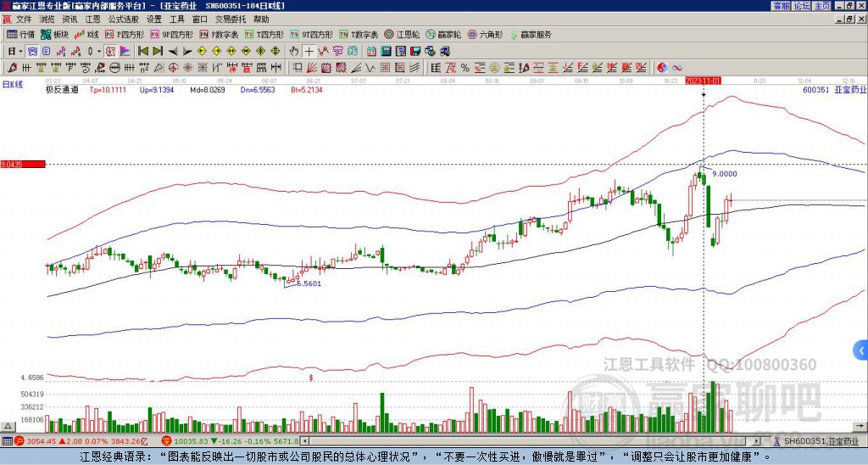Viewport: 868px width, 465px height.
Task: Open the T数字表 tool
Action: point(359,34)
